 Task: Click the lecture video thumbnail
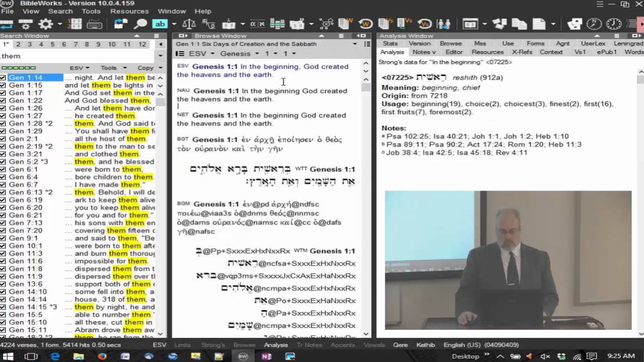coord(508,260)
